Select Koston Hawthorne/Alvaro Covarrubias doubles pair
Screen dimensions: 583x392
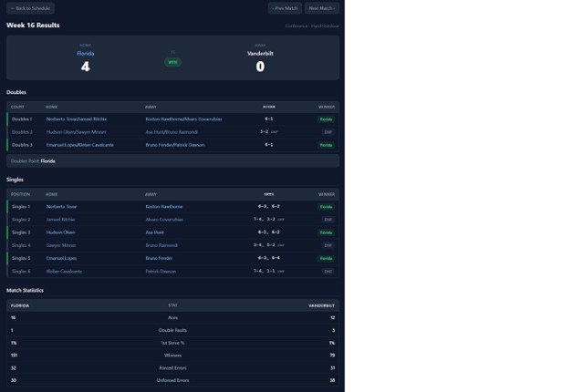[183, 119]
